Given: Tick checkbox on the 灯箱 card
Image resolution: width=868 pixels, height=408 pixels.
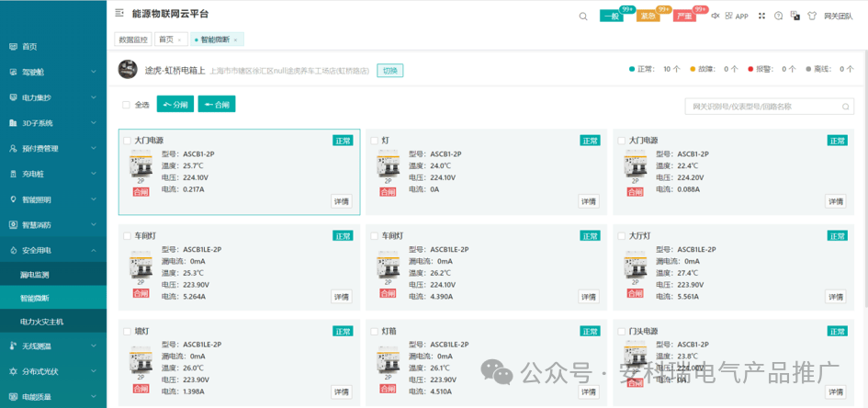Looking at the screenshot, I should click(374, 332).
